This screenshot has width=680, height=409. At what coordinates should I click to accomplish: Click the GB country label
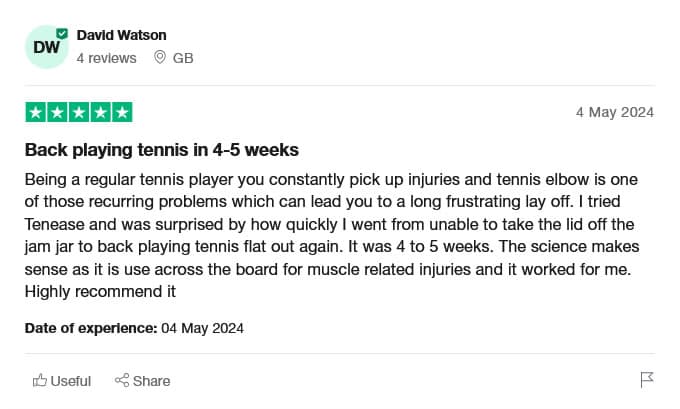click(x=183, y=58)
